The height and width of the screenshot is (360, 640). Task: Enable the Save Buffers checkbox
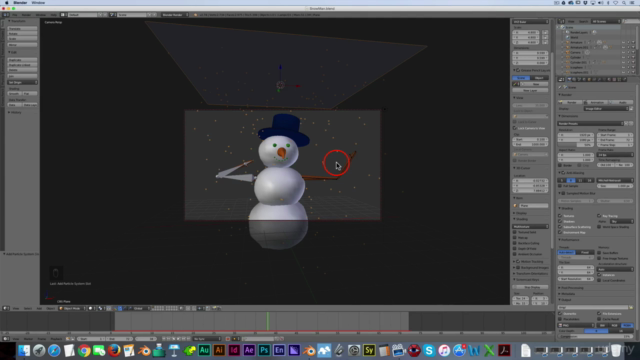(599, 253)
